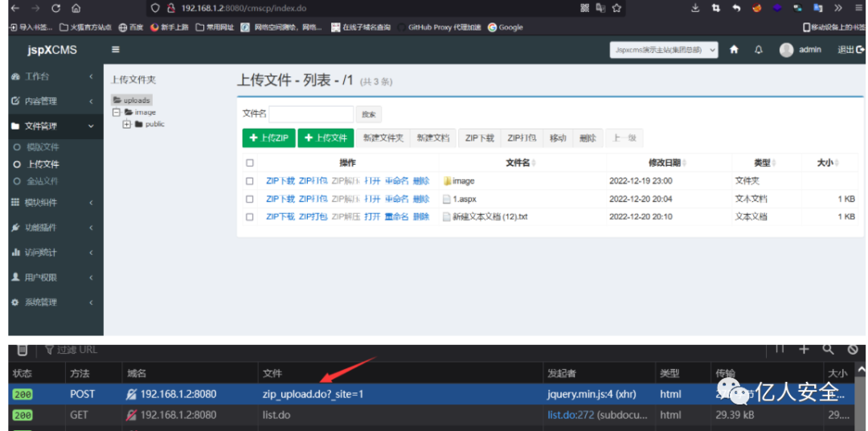Expand the 系统管理 menu
This screenshot has width=868, height=431.
tap(55, 302)
